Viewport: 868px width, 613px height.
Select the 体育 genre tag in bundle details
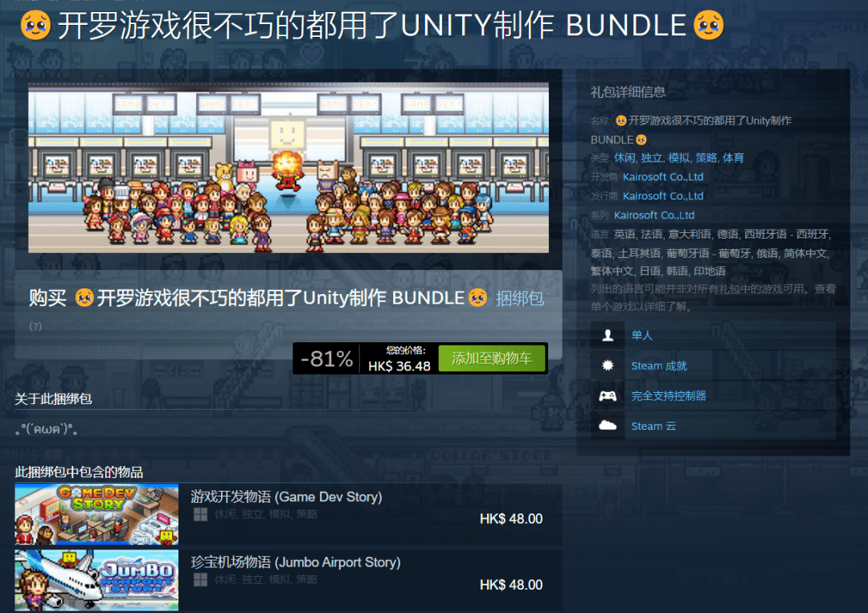pyautogui.click(x=734, y=158)
